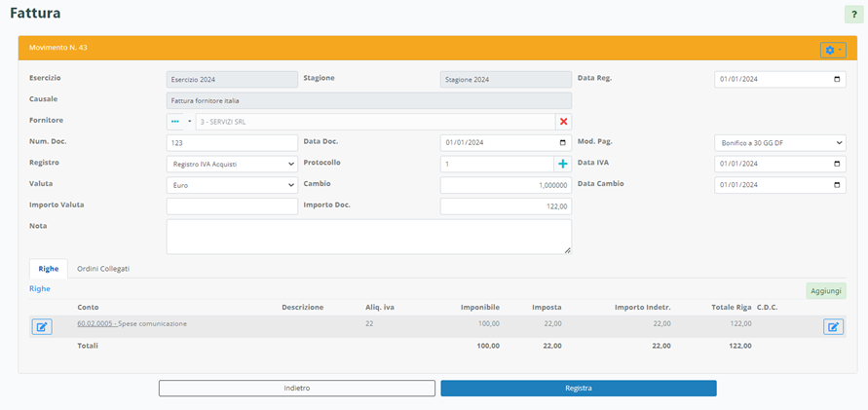Screen dimensions: 868x410
Task: Open calendar picker for Data Doc.
Action: [x=563, y=142]
